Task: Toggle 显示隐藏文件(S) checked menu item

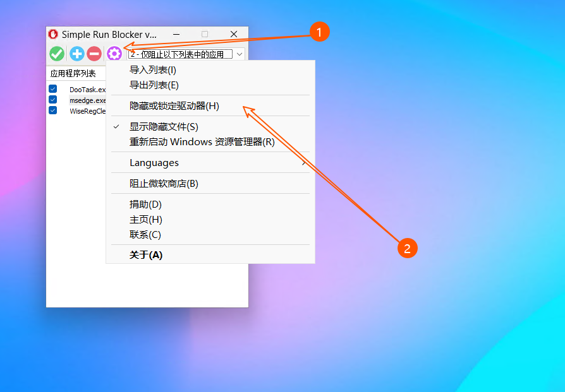Action: [210, 127]
